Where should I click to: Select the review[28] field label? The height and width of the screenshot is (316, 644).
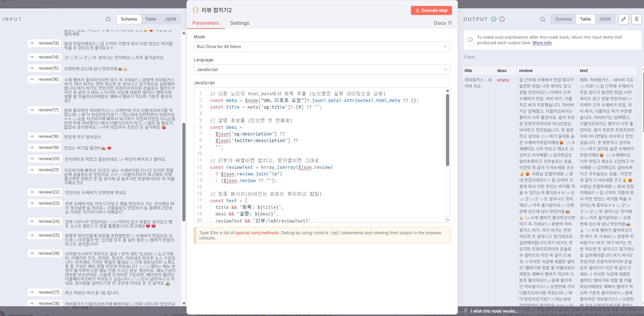point(49,303)
